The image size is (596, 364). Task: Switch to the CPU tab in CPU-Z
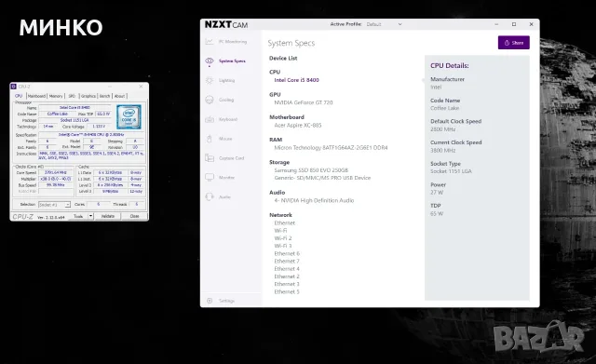[19, 96]
